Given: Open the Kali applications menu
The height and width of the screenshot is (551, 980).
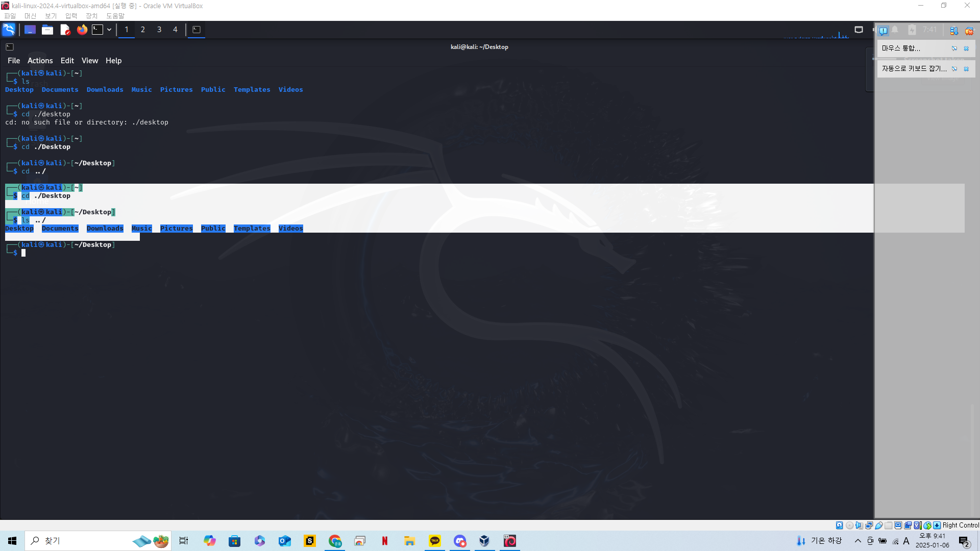Looking at the screenshot, I should (9, 30).
